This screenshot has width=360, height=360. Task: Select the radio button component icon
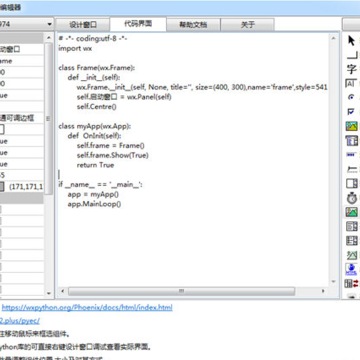(351, 97)
